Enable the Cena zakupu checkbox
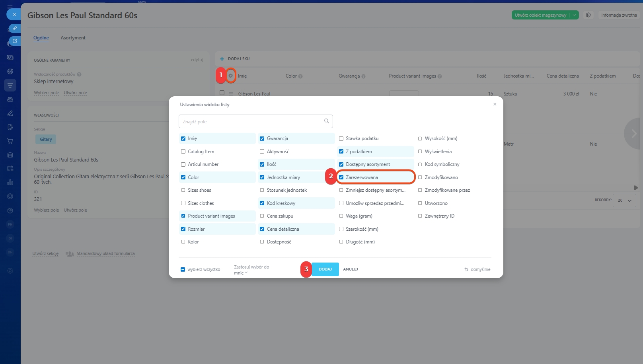Viewport: 643px width, 364px height. coord(262,216)
